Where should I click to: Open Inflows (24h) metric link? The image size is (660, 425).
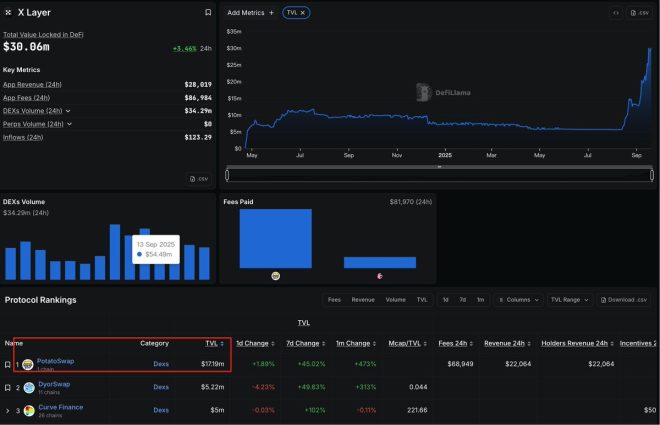(23, 137)
